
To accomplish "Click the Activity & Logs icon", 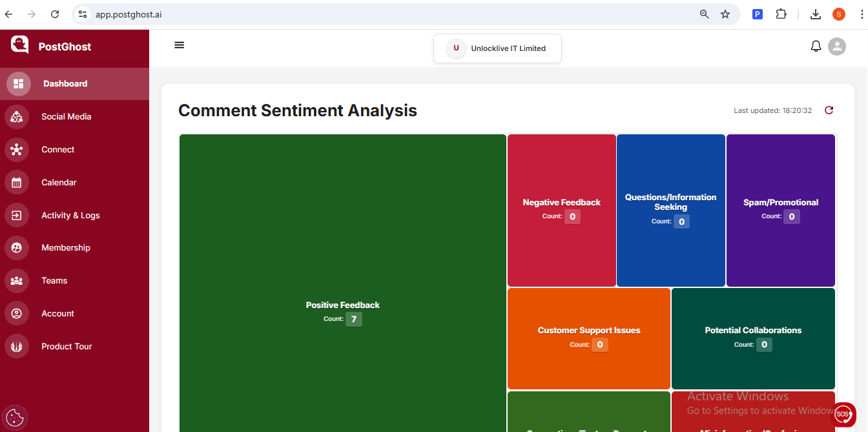I will [17, 216].
